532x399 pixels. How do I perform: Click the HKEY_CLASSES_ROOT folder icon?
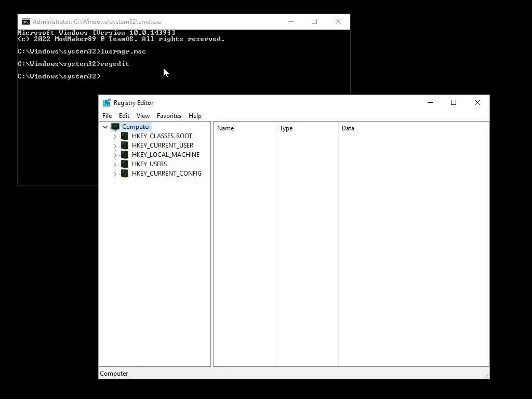[125, 136]
